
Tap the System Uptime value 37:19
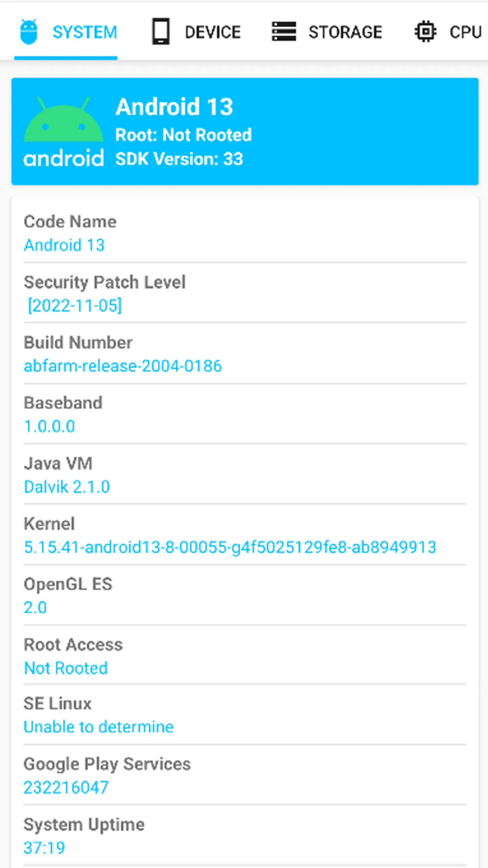[44, 848]
